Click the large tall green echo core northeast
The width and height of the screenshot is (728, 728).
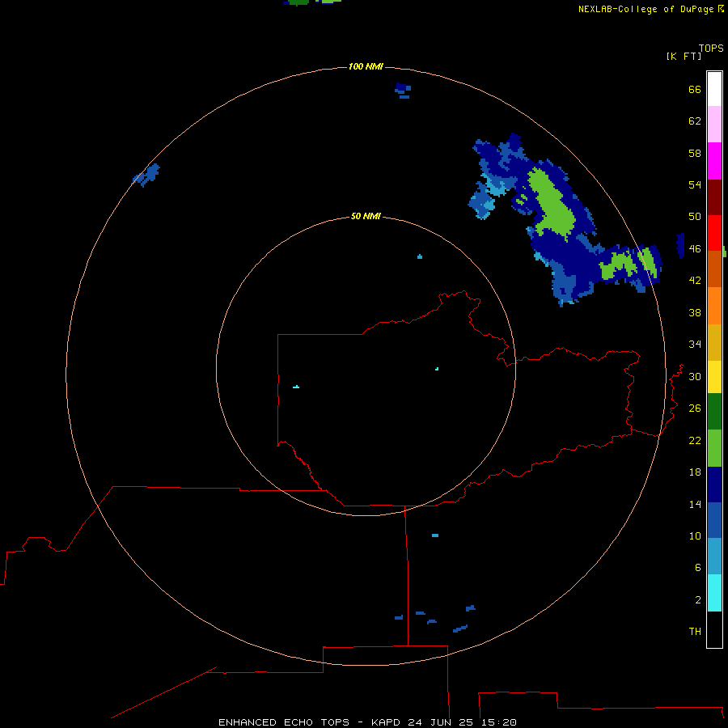552,203
